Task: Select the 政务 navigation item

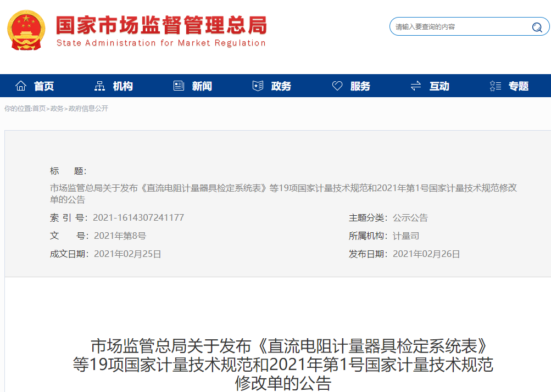Action: click(x=281, y=86)
